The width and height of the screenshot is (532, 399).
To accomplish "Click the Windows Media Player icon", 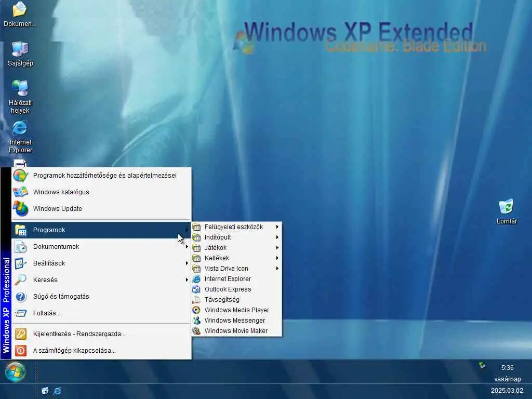I will click(x=196, y=310).
